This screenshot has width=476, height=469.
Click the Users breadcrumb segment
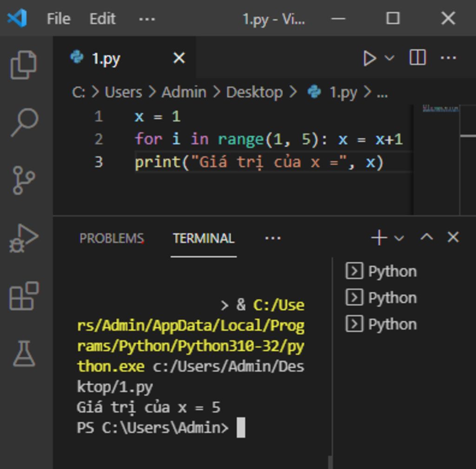(123, 92)
